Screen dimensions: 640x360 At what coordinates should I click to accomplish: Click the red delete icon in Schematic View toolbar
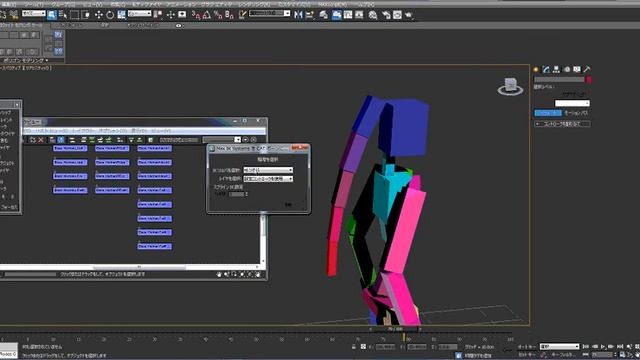coord(41,140)
